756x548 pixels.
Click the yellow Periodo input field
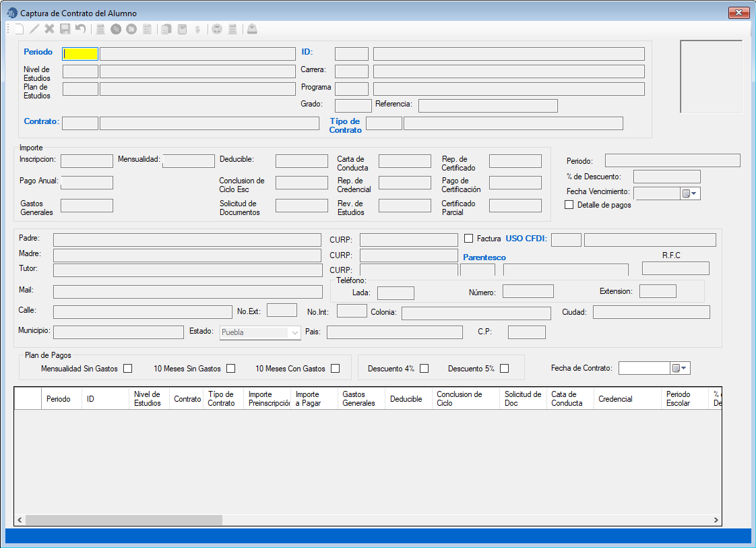point(80,54)
